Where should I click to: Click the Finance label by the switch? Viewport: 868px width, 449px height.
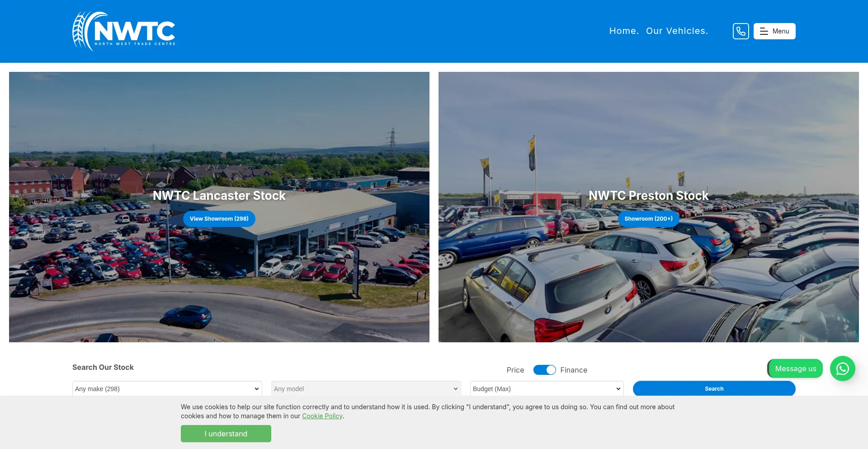tap(574, 370)
